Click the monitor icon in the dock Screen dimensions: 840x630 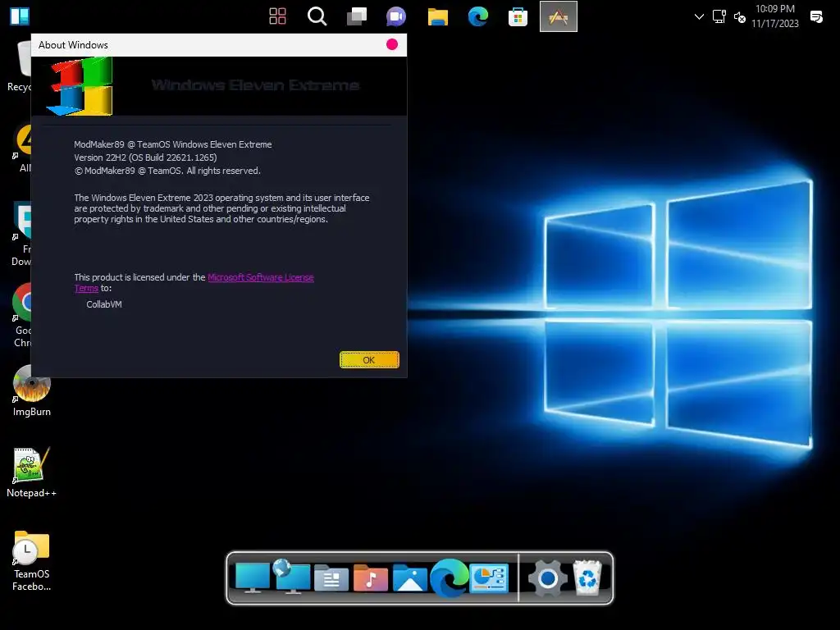click(253, 577)
